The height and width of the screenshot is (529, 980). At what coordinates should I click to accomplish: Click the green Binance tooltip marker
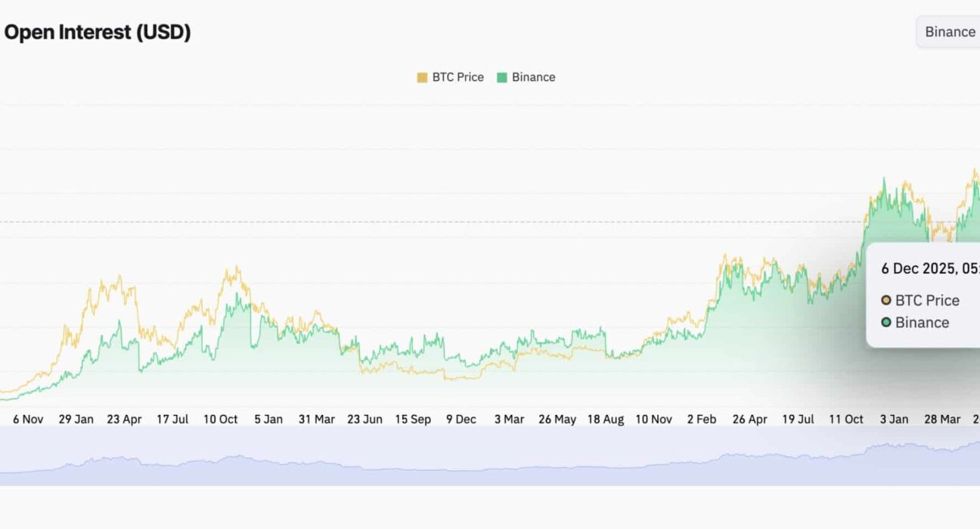click(886, 323)
